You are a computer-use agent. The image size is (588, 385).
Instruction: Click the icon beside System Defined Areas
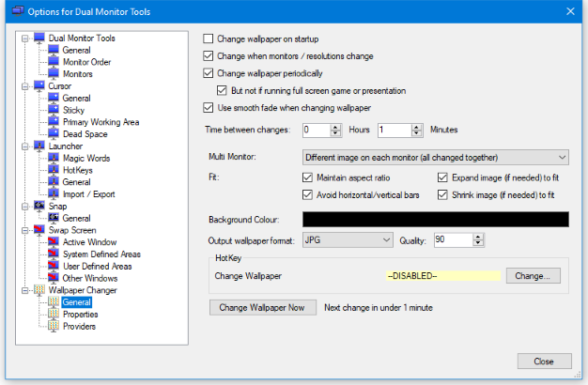click(54, 254)
